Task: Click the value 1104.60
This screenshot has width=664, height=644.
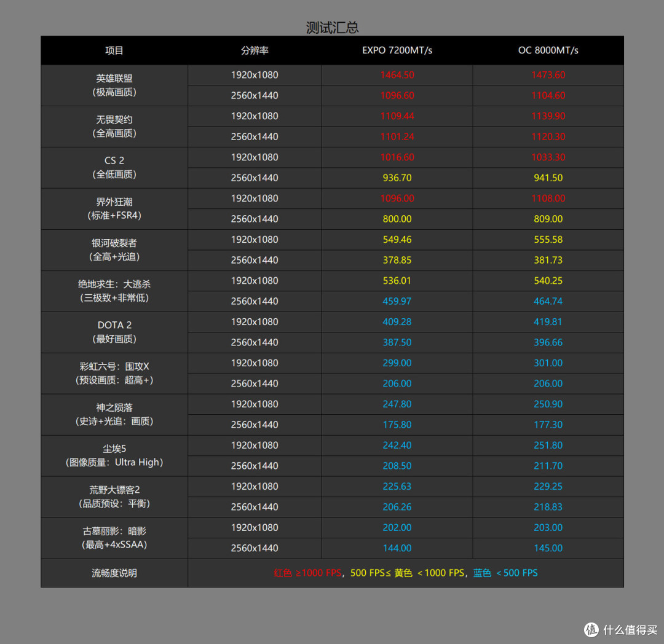Action: click(x=548, y=96)
